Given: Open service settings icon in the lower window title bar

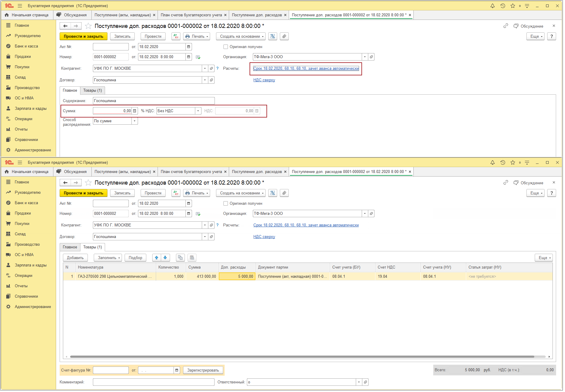Looking at the screenshot, I should coord(527,163).
